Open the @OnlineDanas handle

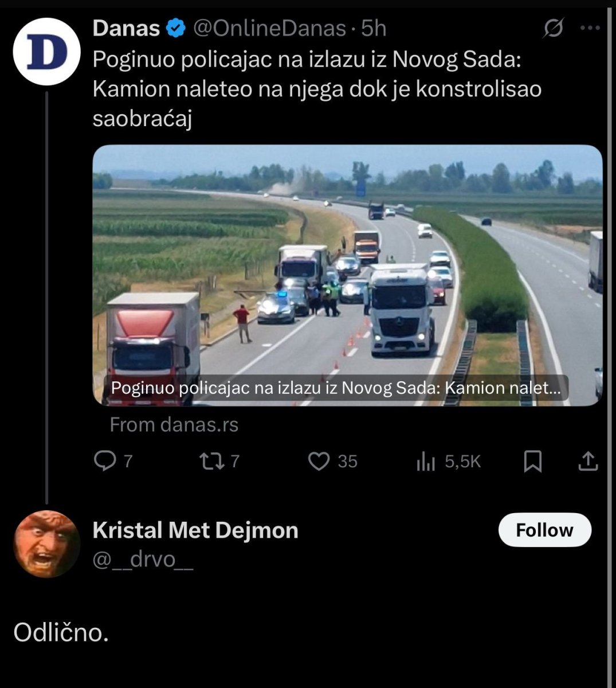coord(269,28)
